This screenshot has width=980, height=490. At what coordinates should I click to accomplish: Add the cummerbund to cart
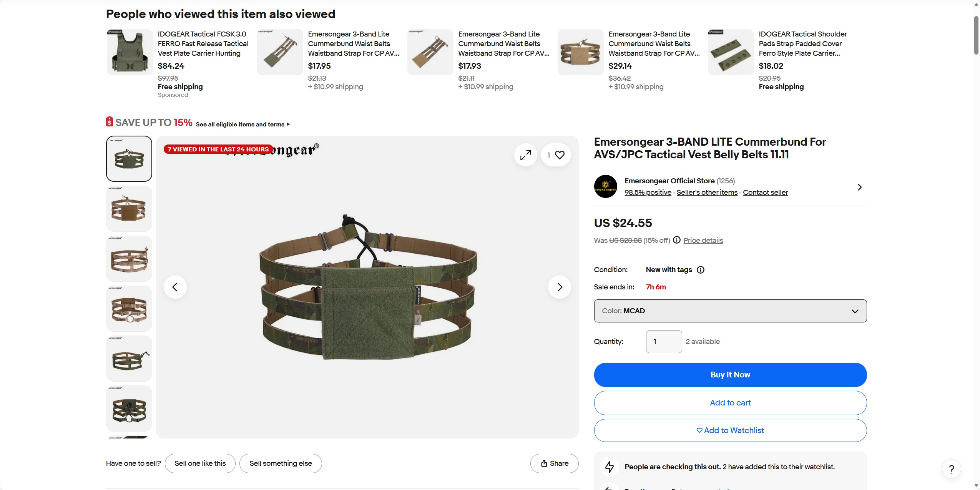coord(730,403)
